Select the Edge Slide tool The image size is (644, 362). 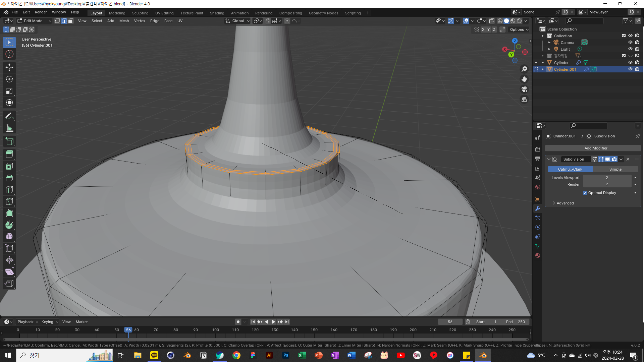pyautogui.click(x=9, y=248)
